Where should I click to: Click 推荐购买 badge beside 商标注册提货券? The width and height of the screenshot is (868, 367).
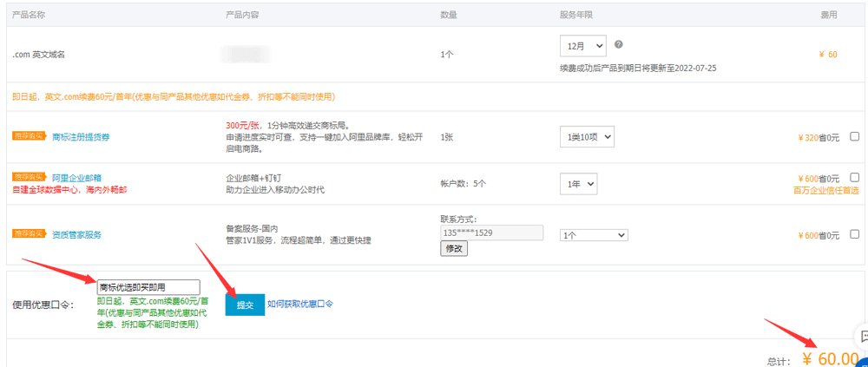(x=30, y=136)
